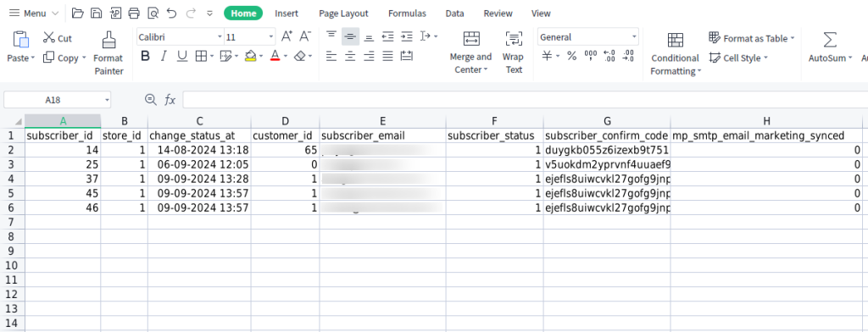Toggle Wrap Text
This screenshot has height=332, width=868.
pos(513,53)
